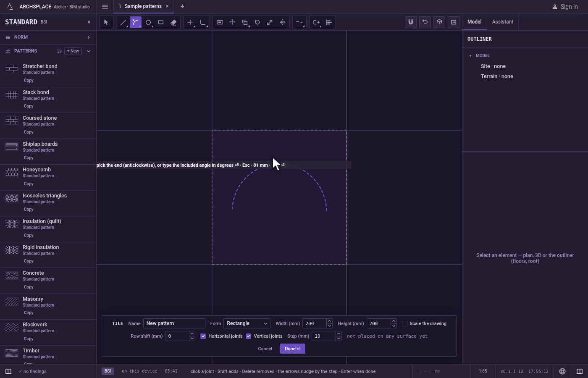The width and height of the screenshot is (588, 378).
Task: Activate the Arc drawing tool
Action: pyautogui.click(x=136, y=22)
